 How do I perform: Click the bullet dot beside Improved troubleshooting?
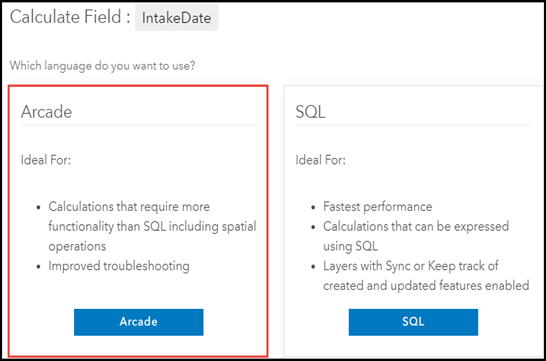38,267
